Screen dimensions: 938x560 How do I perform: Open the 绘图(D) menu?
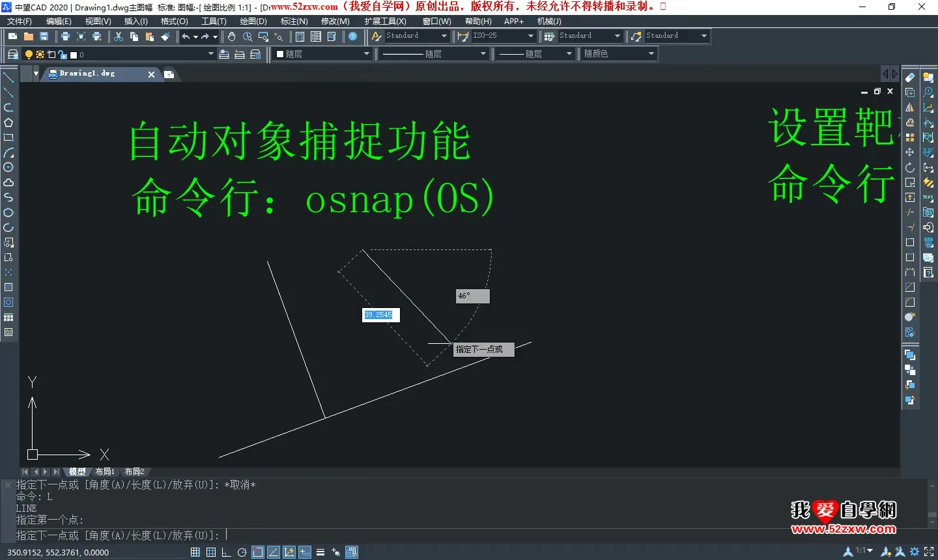[x=253, y=21]
